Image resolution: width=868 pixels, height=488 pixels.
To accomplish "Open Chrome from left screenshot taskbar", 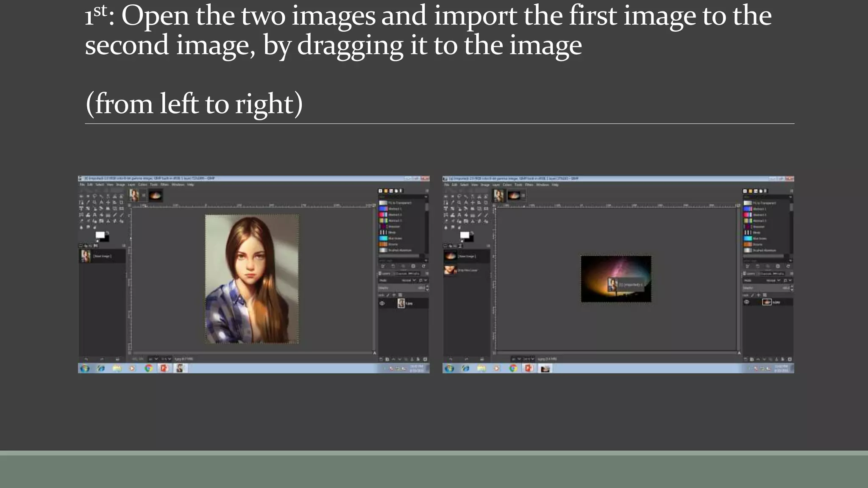I will point(148,368).
